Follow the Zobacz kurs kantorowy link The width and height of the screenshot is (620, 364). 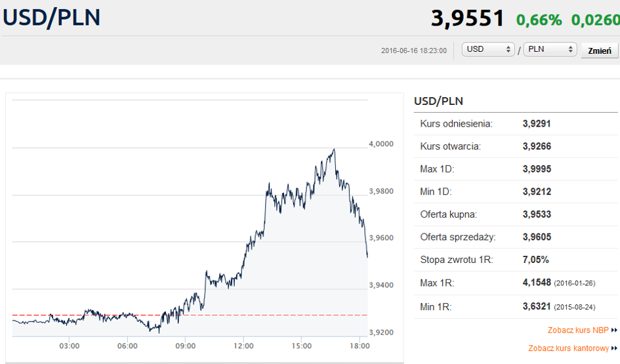click(568, 348)
